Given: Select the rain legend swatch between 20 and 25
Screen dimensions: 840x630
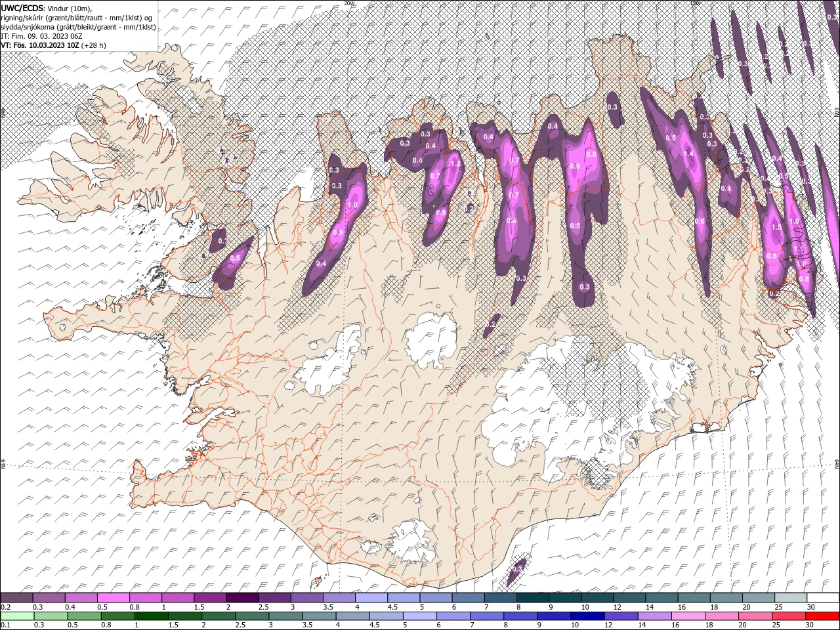Looking at the screenshot, I should pyautogui.click(x=754, y=616).
